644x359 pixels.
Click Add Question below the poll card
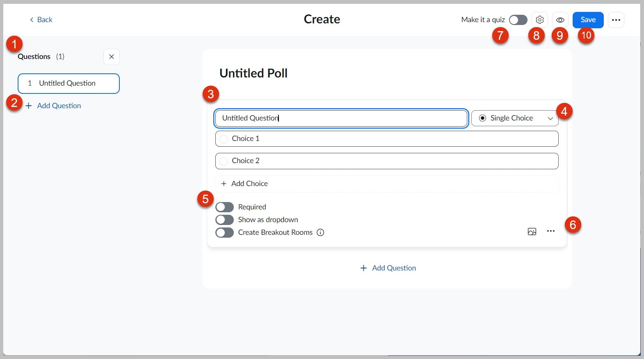pyautogui.click(x=388, y=268)
